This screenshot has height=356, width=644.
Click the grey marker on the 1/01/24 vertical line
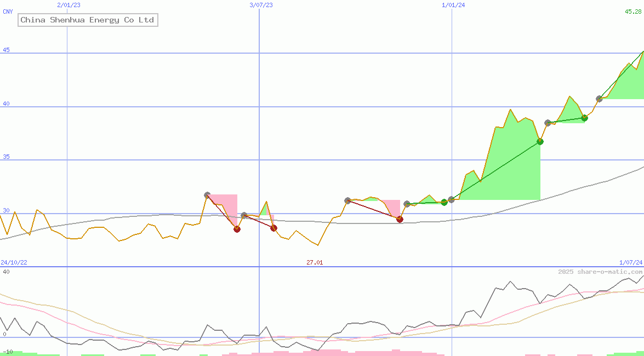tap(451, 199)
